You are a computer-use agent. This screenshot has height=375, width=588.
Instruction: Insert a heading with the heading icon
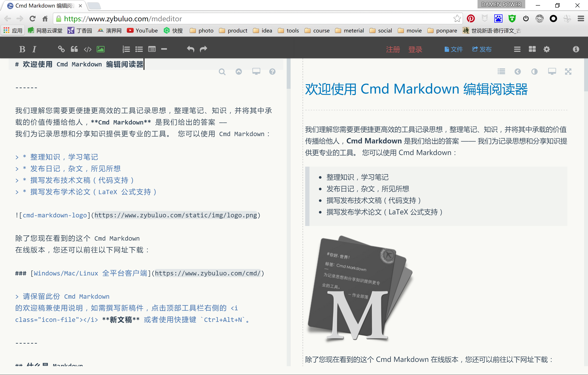(152, 49)
